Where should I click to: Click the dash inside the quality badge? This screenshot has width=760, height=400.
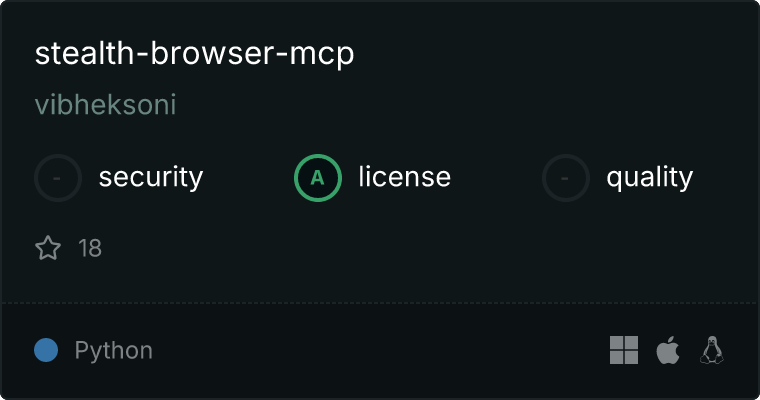[565, 178]
